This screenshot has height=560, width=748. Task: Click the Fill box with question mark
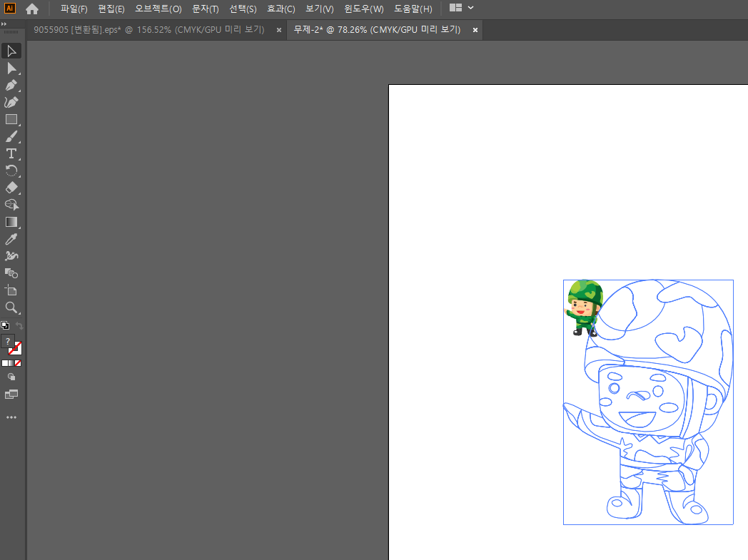click(x=8, y=341)
